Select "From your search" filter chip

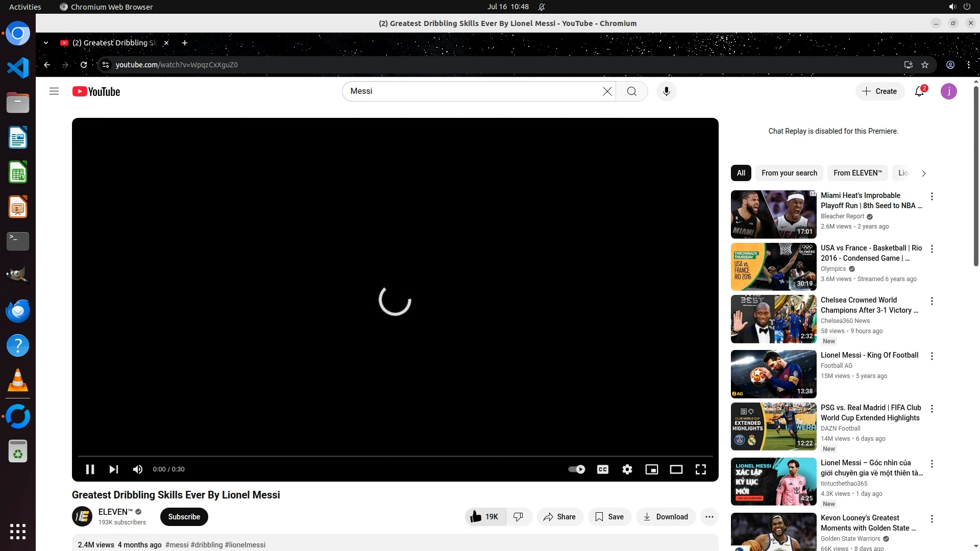click(789, 173)
